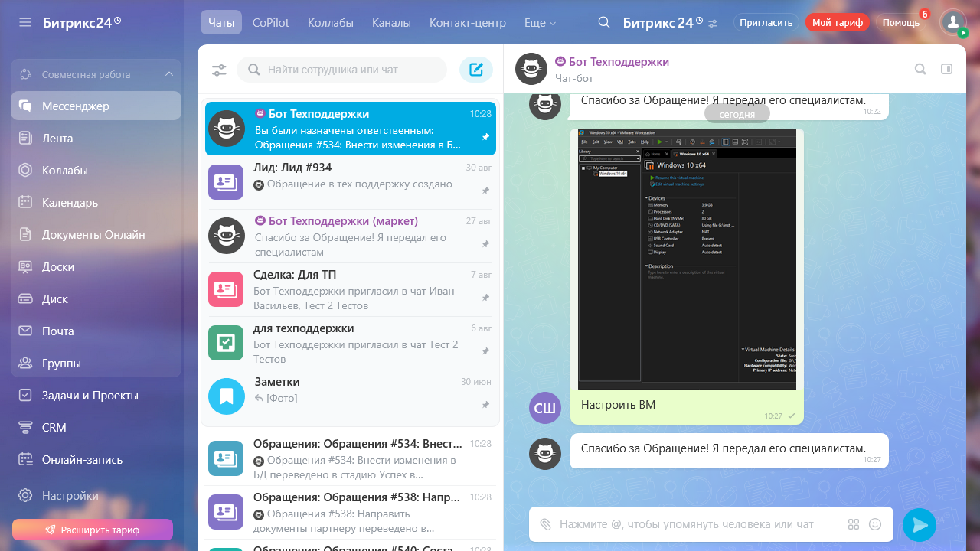Unpin the Заметки chat pin icon
This screenshot has width=980, height=551.
[485, 404]
